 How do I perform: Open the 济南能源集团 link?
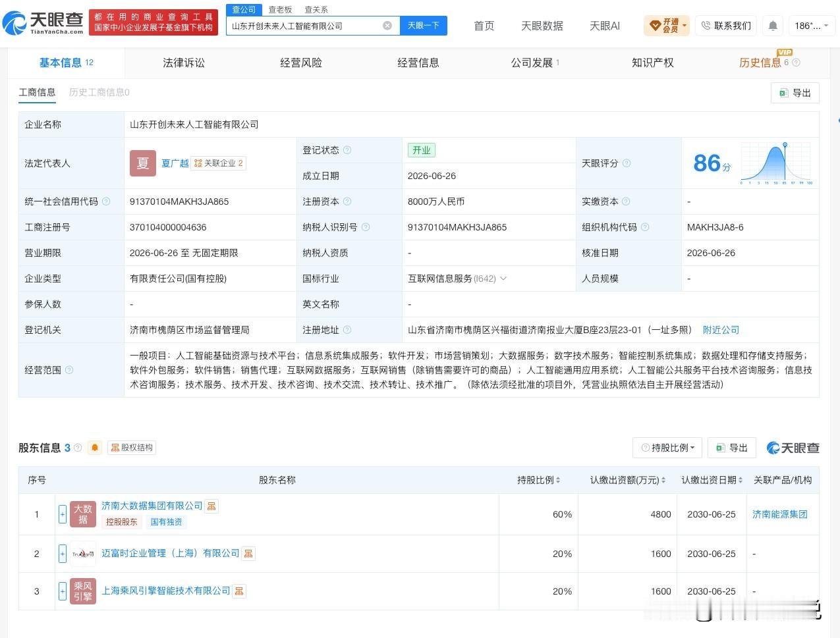click(780, 514)
